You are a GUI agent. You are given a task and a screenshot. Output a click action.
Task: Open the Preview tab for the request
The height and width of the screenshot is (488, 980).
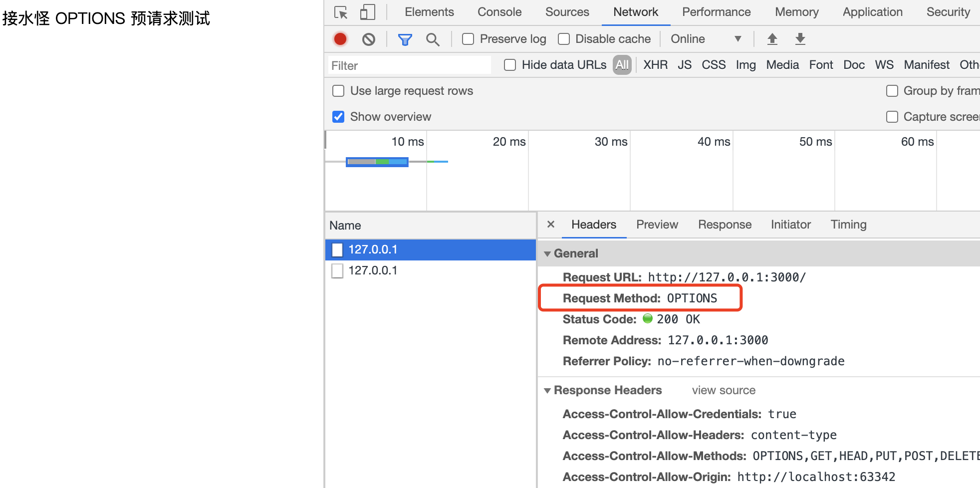657,225
